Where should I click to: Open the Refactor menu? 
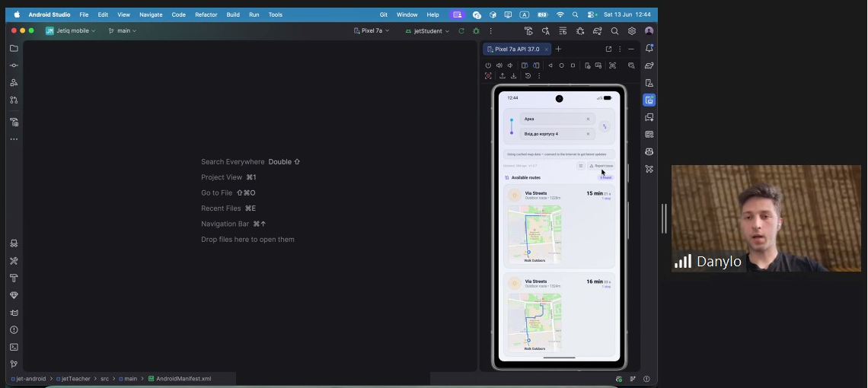click(206, 15)
